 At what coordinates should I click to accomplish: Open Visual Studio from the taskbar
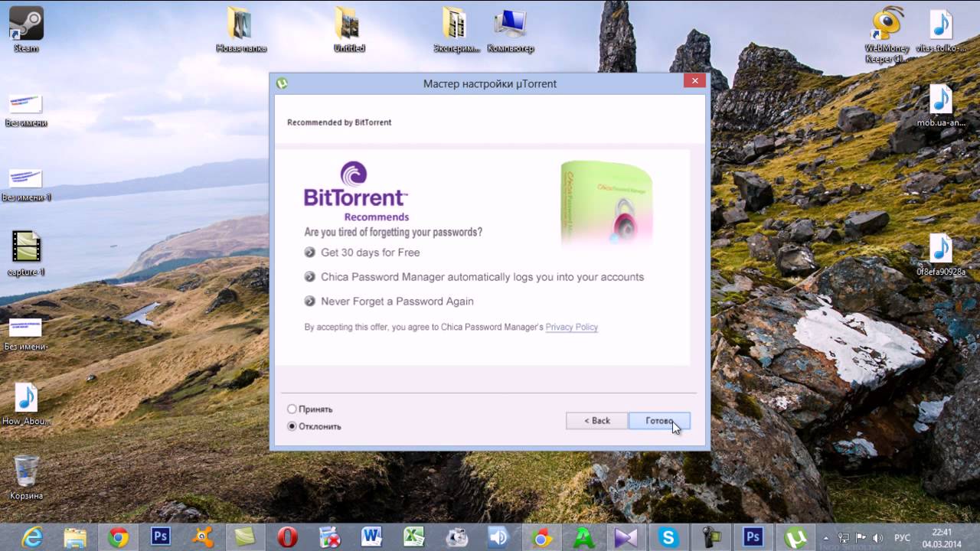click(x=626, y=537)
